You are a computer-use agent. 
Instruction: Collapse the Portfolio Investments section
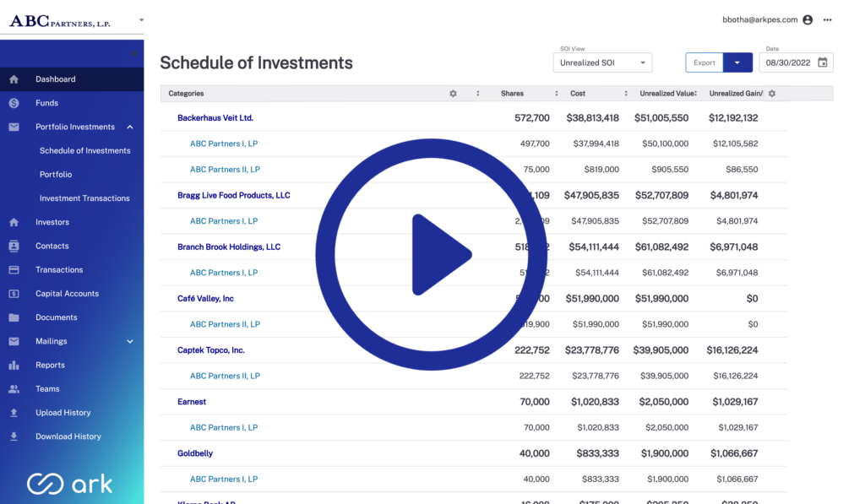(x=130, y=127)
